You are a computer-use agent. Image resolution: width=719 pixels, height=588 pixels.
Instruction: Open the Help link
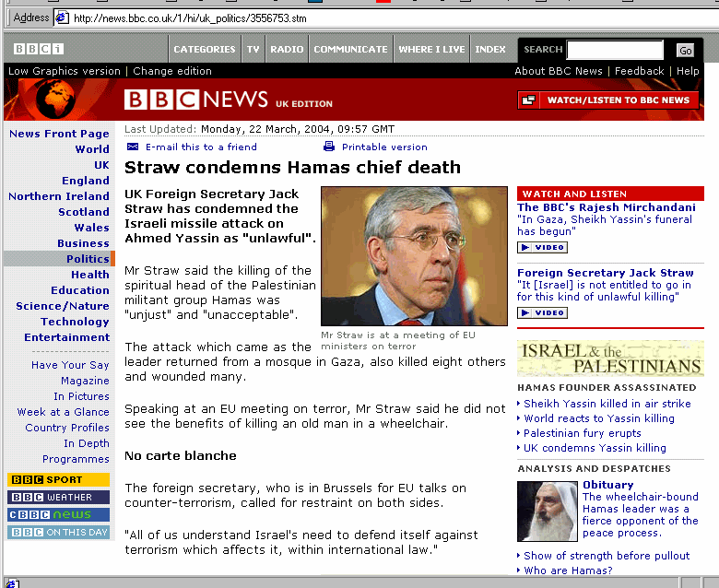[688, 71]
